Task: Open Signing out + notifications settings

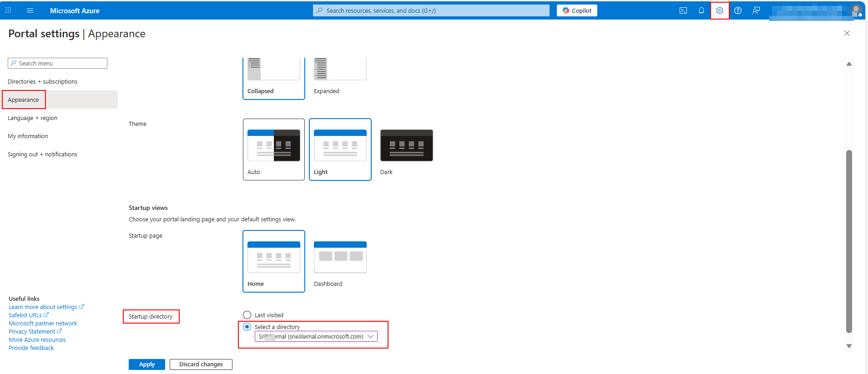Action: click(x=42, y=154)
